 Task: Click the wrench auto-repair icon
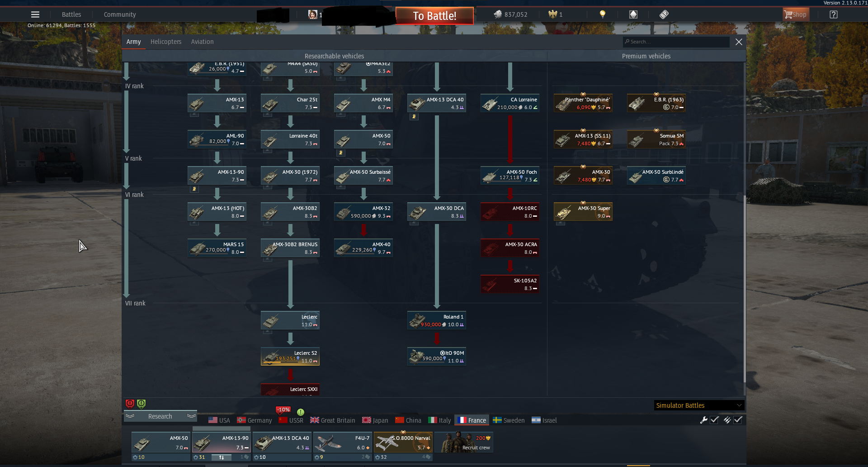point(703,420)
